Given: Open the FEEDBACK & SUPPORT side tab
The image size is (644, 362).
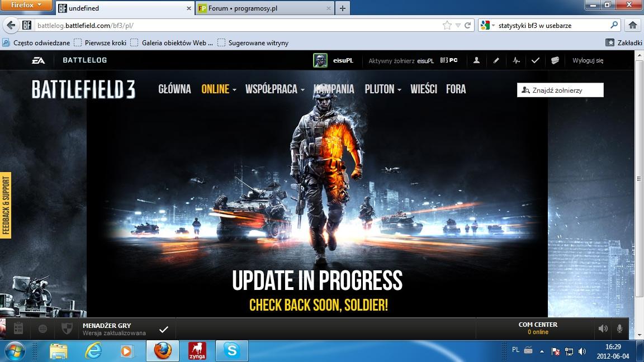Looking at the screenshot, I should (6, 205).
